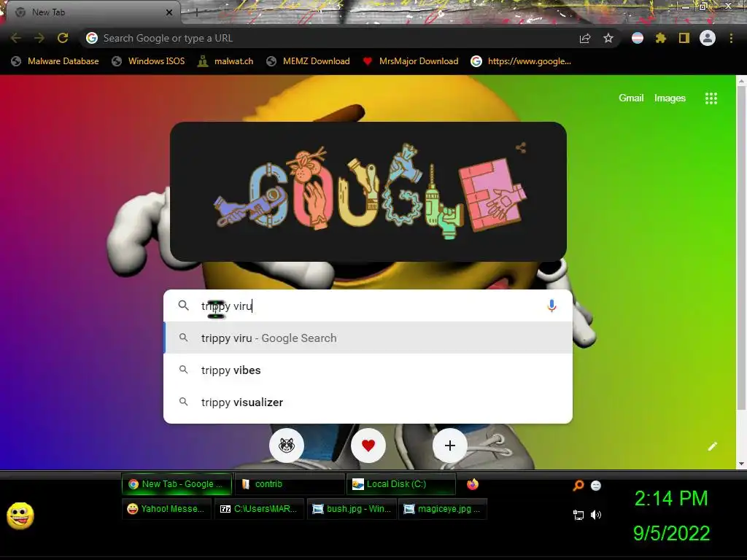Screen dimensions: 747x560
Task: Switch to the C:\Users\MAR... console window
Action: point(259,508)
